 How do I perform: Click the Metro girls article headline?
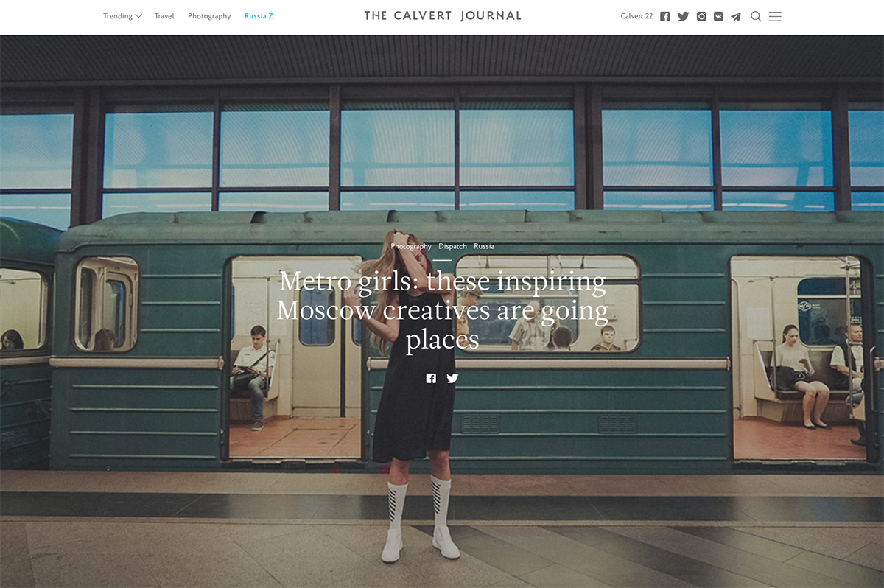pos(442,310)
